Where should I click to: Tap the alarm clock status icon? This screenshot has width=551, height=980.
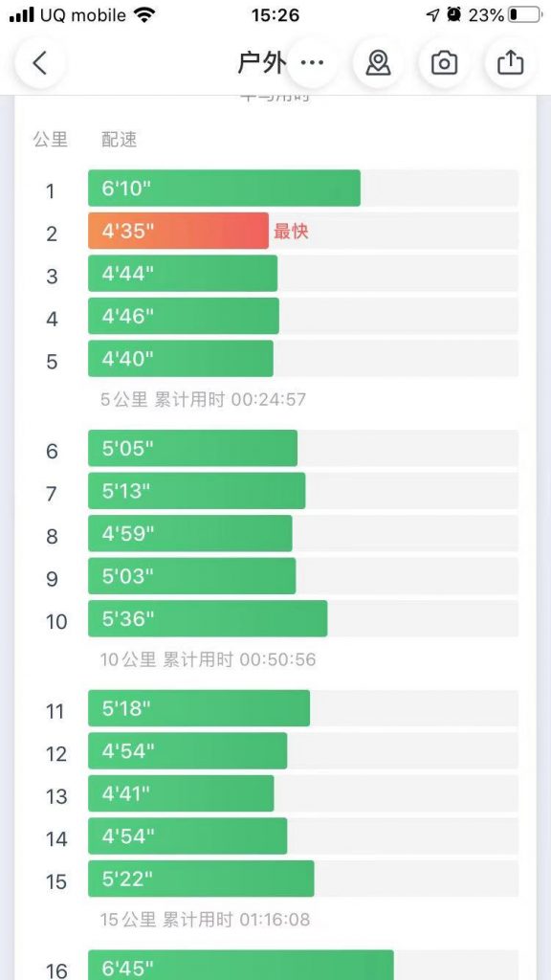point(454,15)
